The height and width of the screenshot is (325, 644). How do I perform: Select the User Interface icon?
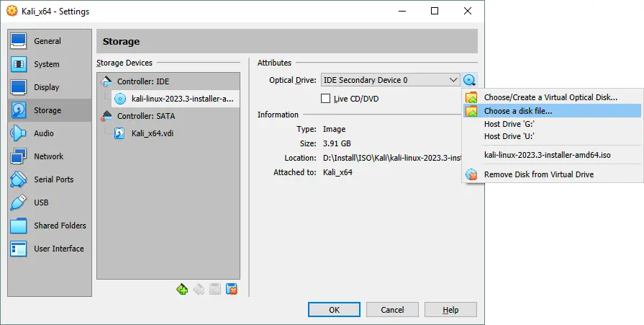19,249
